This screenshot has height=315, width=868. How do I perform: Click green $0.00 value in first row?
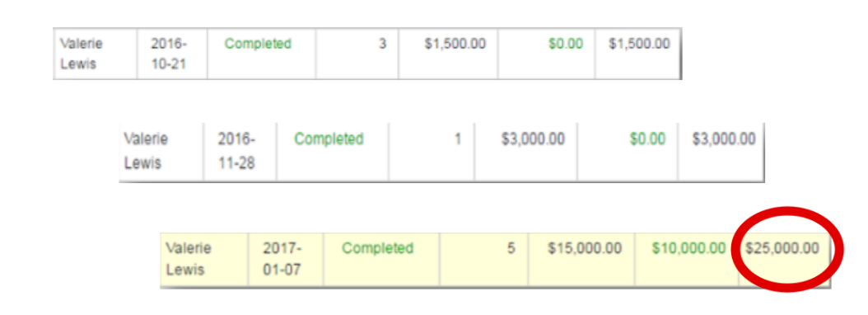pos(566,44)
